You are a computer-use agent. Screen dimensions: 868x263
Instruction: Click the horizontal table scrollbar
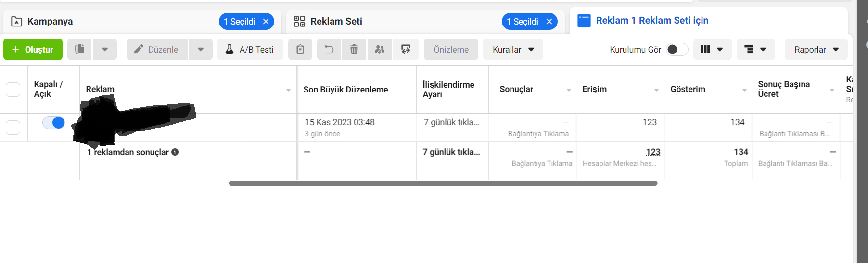(443, 183)
